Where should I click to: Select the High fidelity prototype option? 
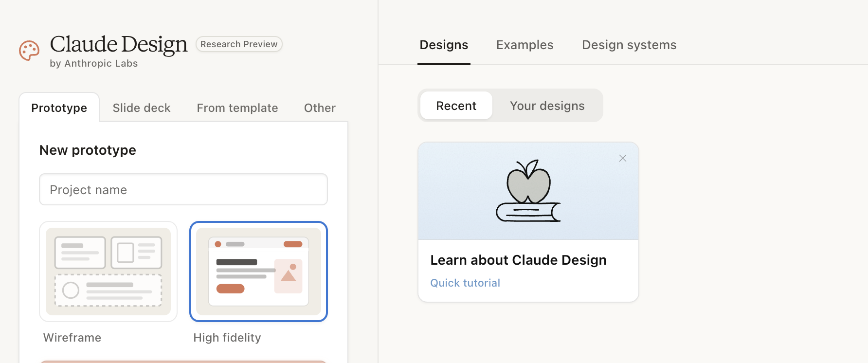point(258,272)
